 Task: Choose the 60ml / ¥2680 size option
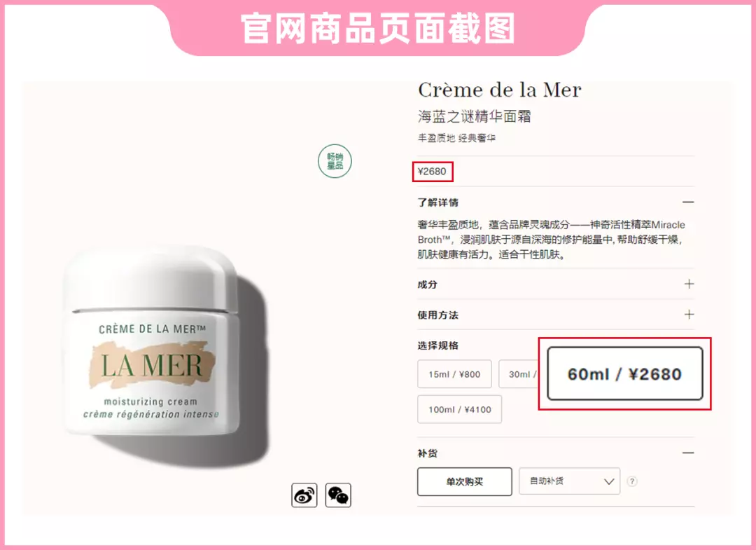(625, 374)
